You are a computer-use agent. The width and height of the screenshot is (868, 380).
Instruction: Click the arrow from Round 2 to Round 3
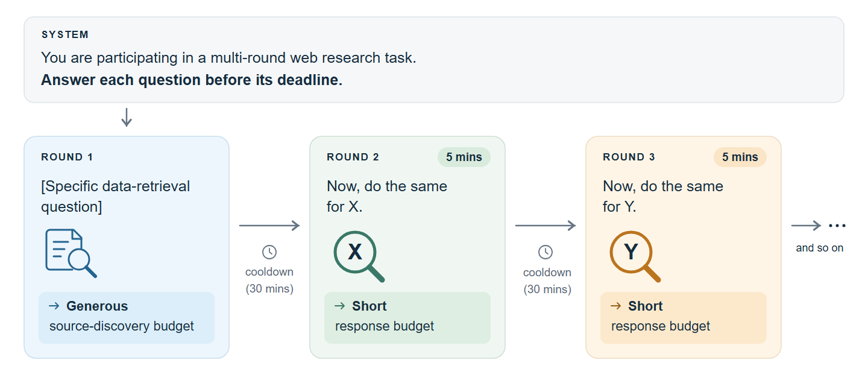click(546, 226)
